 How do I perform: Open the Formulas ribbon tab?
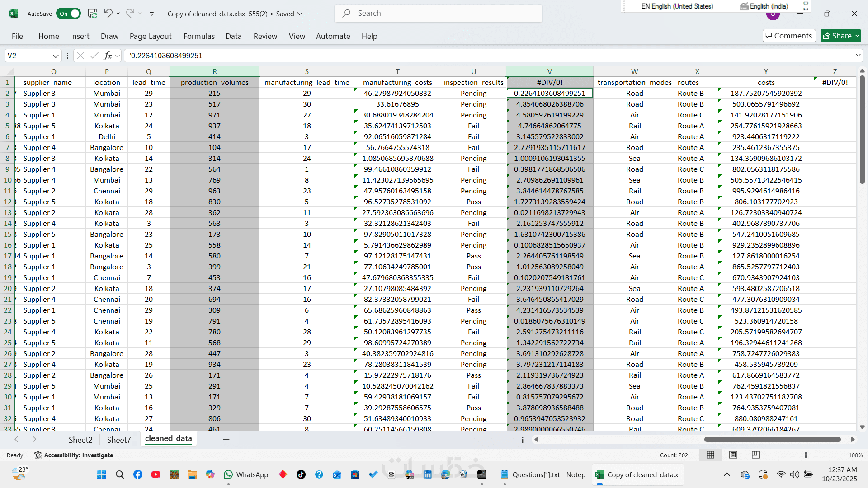tap(199, 36)
